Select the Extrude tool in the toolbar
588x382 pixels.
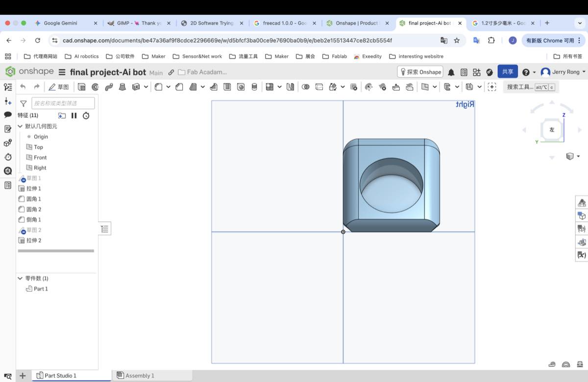click(x=82, y=87)
